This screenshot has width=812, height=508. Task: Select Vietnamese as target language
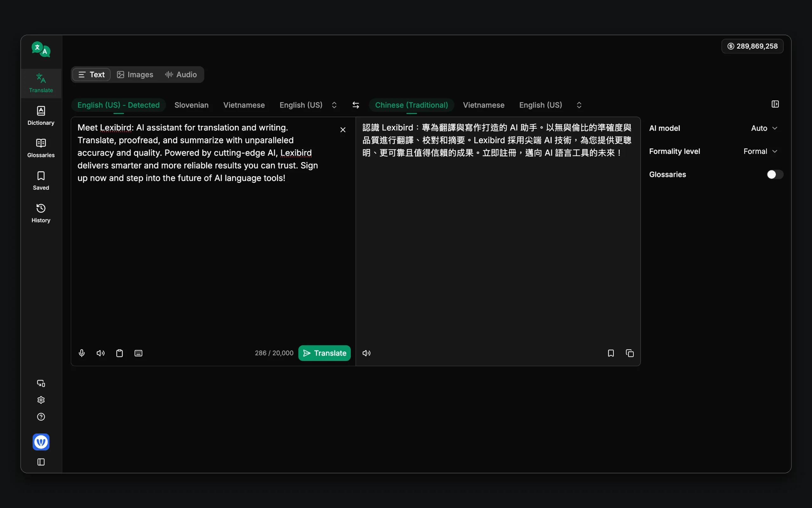coord(483,105)
